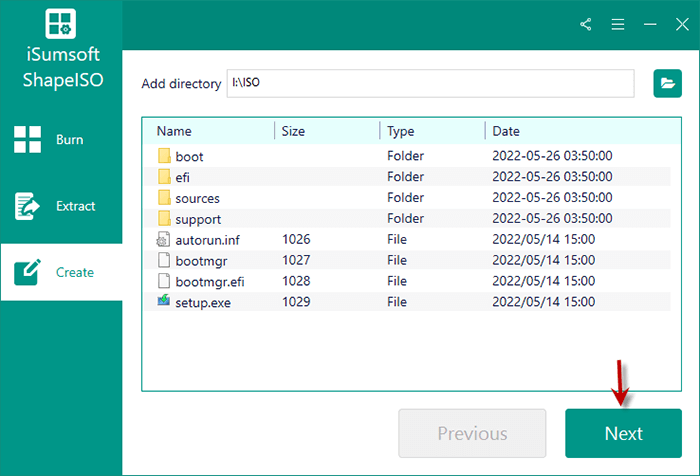Click the Next button
Screen dimensions: 700x476
tap(623, 433)
